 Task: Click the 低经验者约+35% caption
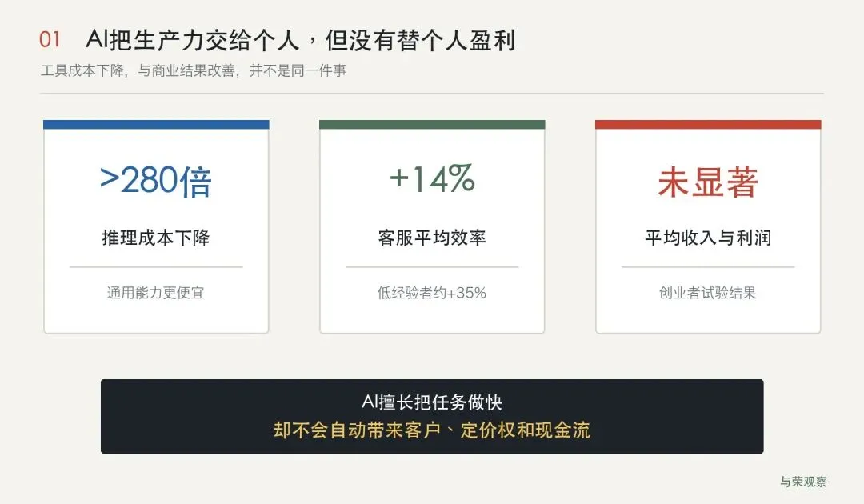(432, 293)
